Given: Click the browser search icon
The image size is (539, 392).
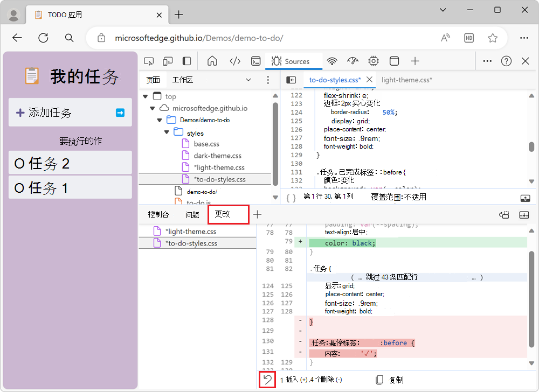Looking at the screenshot, I should coord(69,38).
